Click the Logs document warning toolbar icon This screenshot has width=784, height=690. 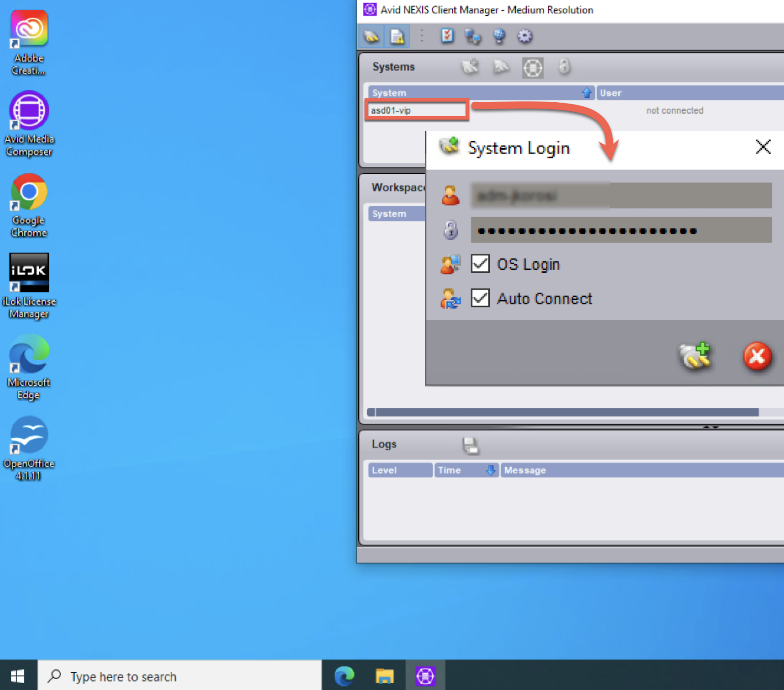click(x=397, y=37)
